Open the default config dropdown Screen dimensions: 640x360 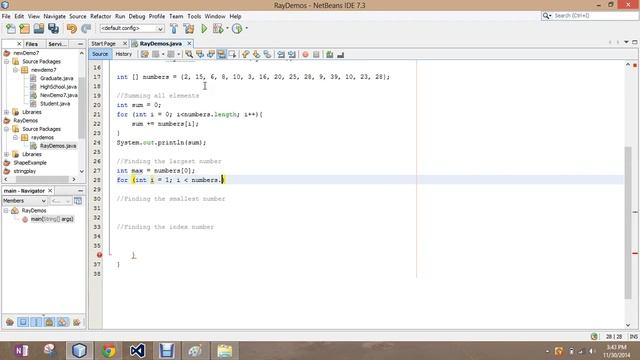point(132,28)
